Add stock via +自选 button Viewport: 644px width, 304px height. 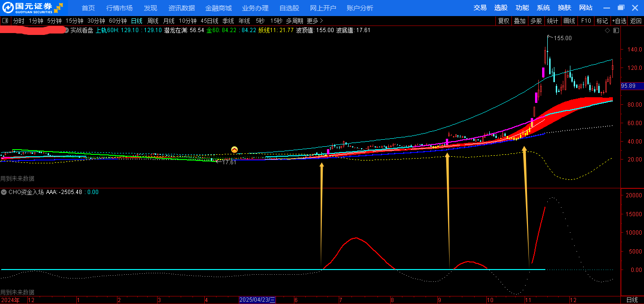pos(619,21)
